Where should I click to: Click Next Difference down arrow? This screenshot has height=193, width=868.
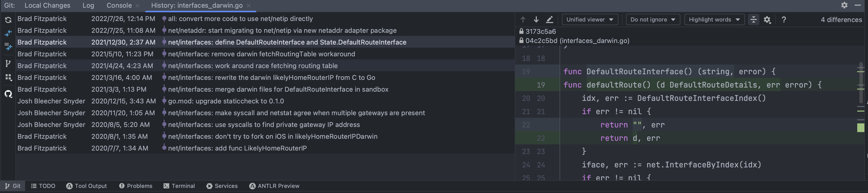coord(536,19)
